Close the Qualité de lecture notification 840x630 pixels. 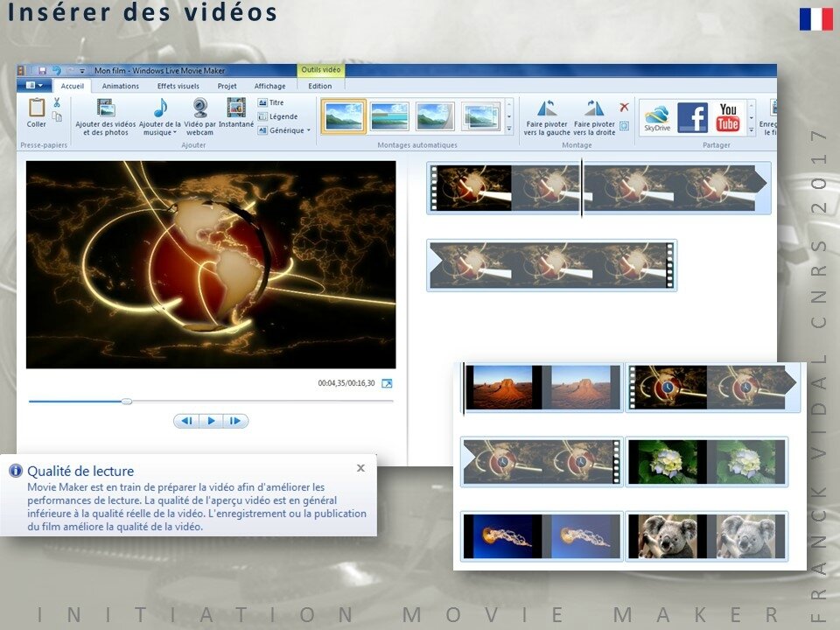361,467
